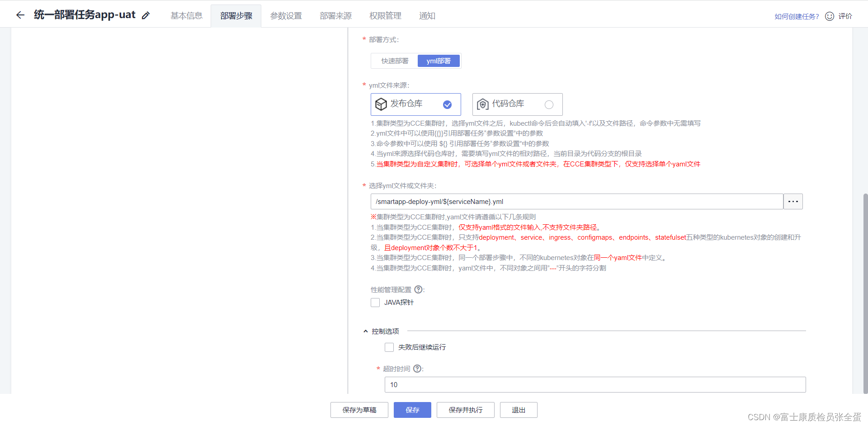Switch deployment mode to yml部署
The image size is (868, 426).
tap(439, 61)
